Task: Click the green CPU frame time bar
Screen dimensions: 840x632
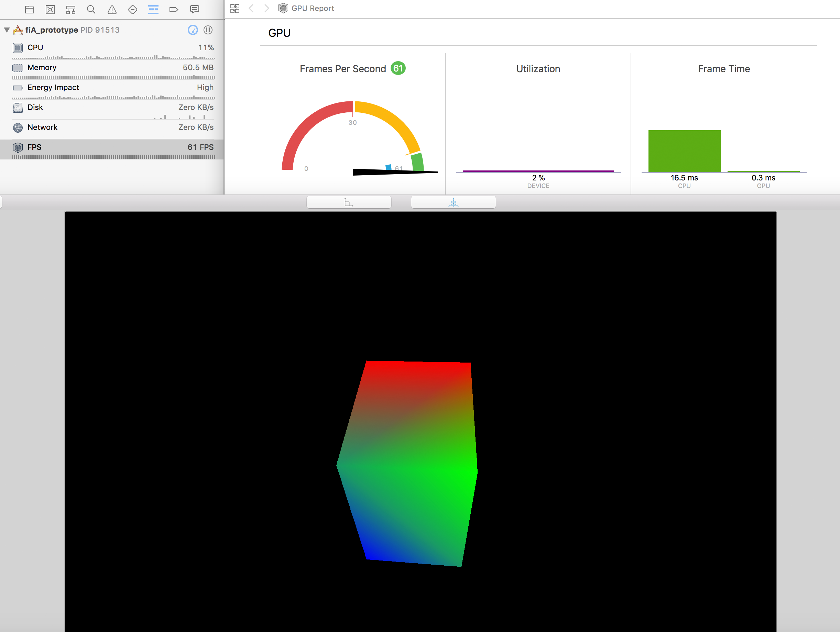Action: [684, 151]
